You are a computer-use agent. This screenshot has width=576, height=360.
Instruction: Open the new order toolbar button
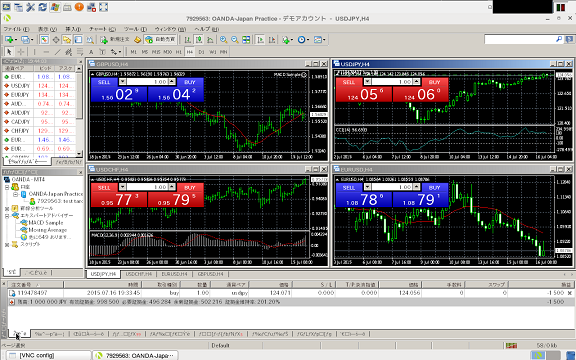[115, 40]
